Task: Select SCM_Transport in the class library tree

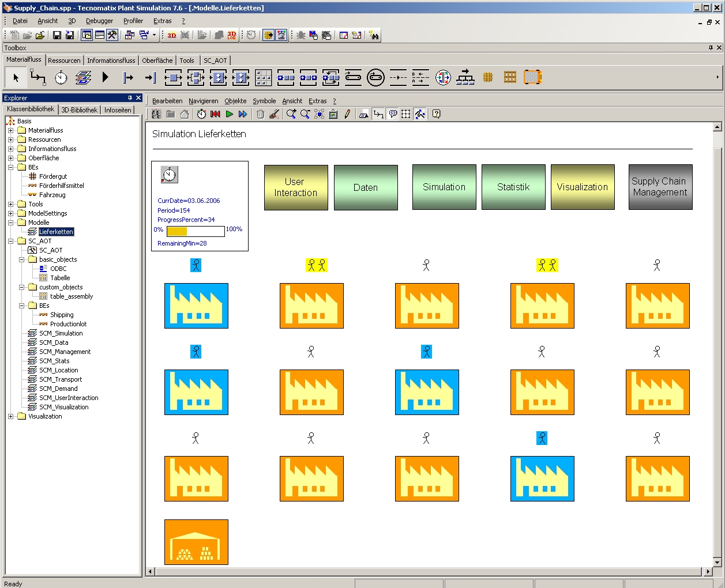Action: [x=61, y=379]
